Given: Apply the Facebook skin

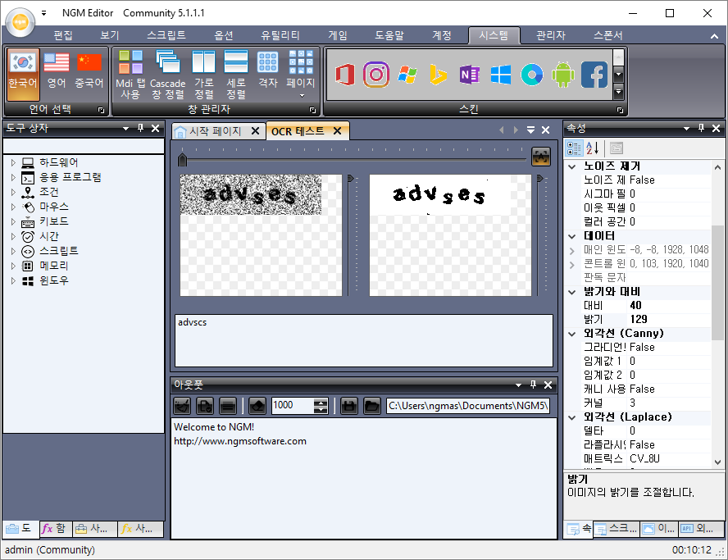Looking at the screenshot, I should point(594,75).
